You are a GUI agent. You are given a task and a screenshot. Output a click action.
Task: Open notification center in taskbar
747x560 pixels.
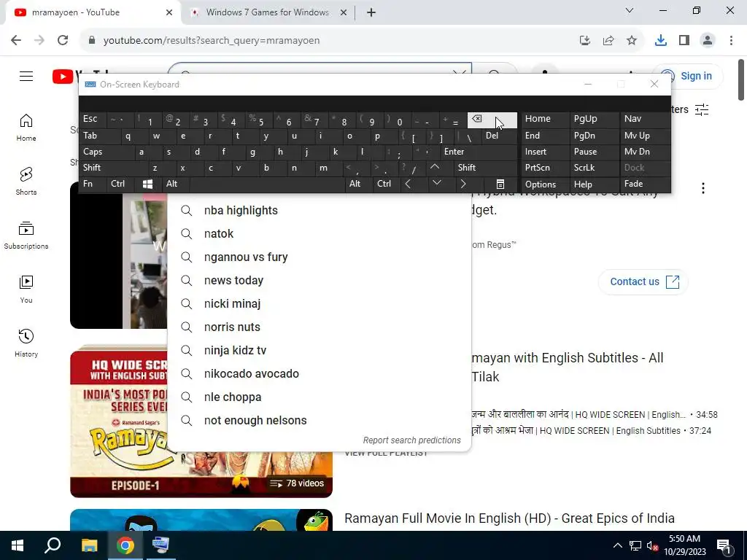[x=724, y=545]
